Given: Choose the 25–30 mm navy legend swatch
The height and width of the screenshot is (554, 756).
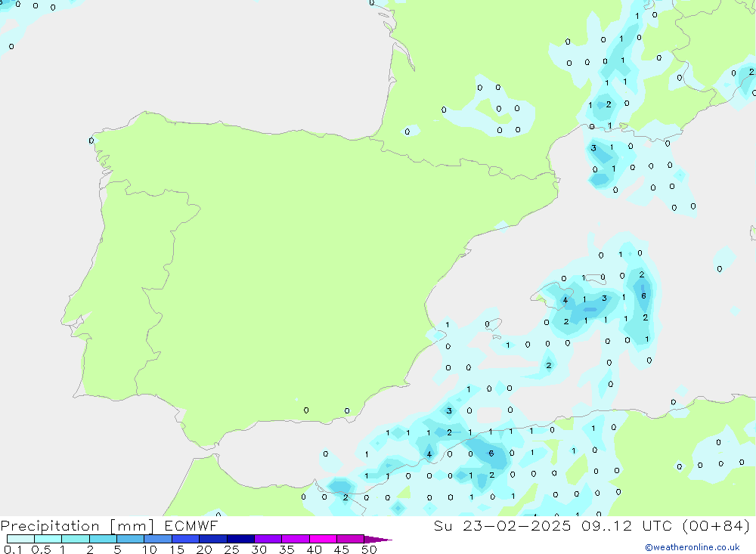Looking at the screenshot, I should [x=240, y=539].
